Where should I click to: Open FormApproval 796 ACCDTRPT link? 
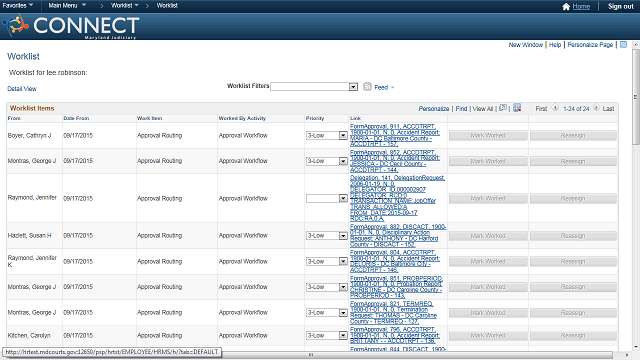(395, 336)
